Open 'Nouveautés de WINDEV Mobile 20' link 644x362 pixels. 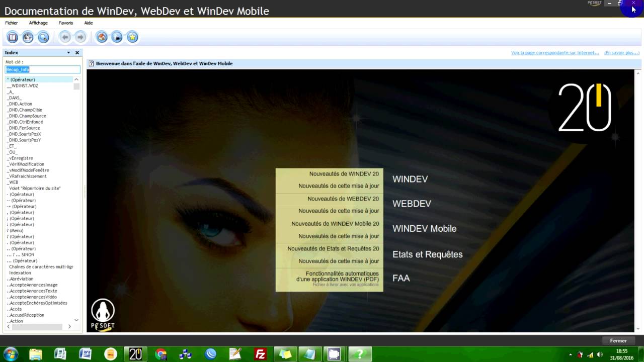click(335, 224)
